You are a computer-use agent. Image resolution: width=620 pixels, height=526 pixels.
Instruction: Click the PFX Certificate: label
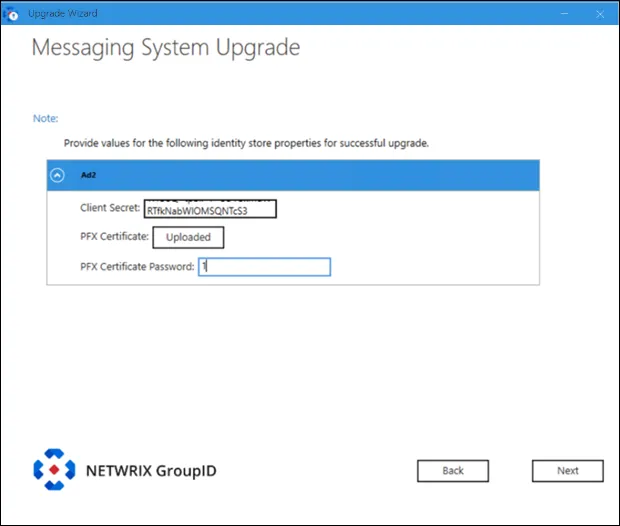[114, 237]
